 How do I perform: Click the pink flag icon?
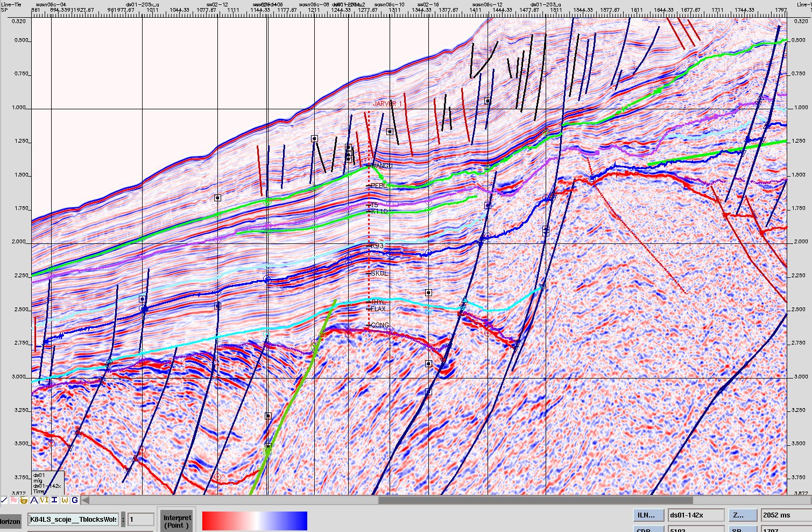[x=13, y=500]
